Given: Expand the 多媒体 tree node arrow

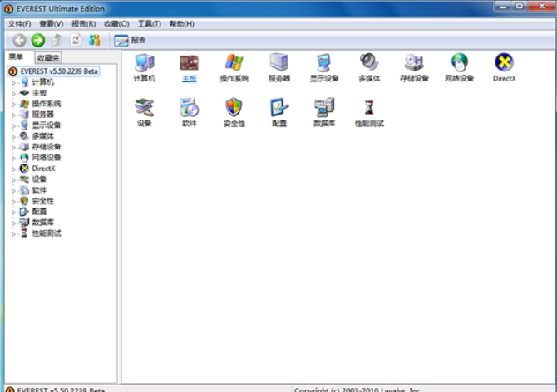Looking at the screenshot, I should click(14, 136).
